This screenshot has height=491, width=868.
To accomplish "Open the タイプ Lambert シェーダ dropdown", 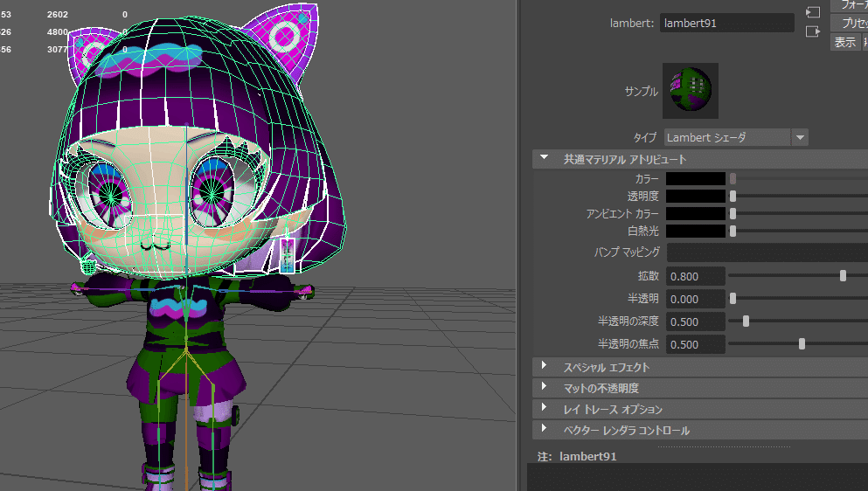I will point(736,137).
